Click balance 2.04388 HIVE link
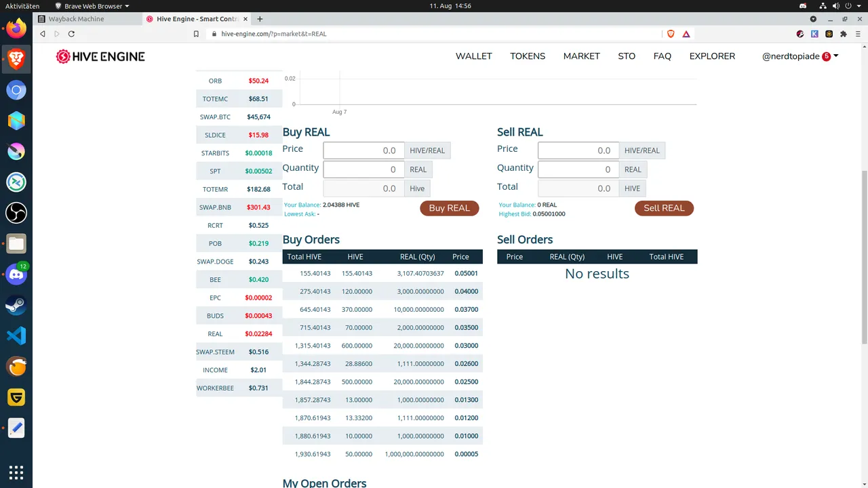Viewport: 868px width, 488px height. pos(341,205)
